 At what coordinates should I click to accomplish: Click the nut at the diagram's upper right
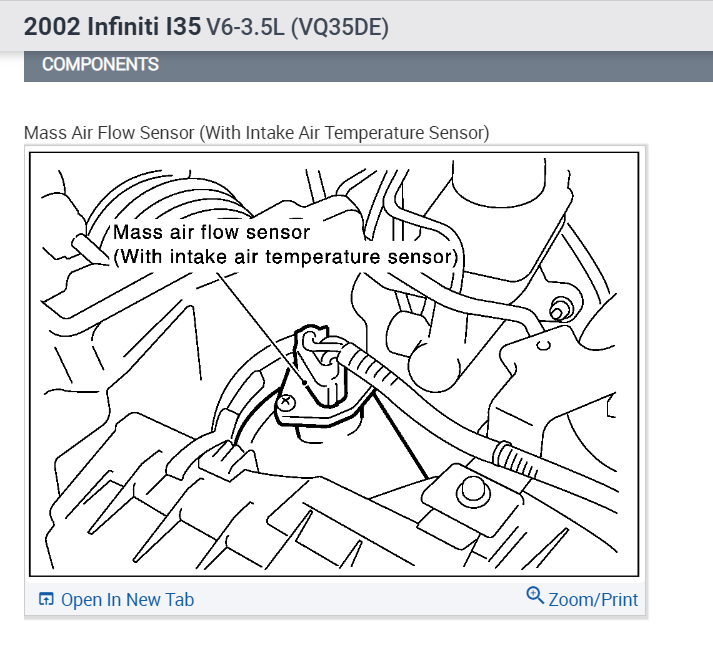(x=561, y=309)
